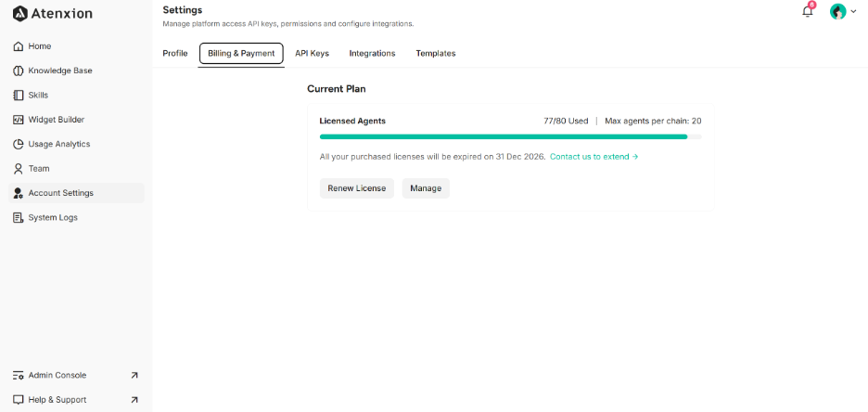Click the Atenxion brand name

62,14
